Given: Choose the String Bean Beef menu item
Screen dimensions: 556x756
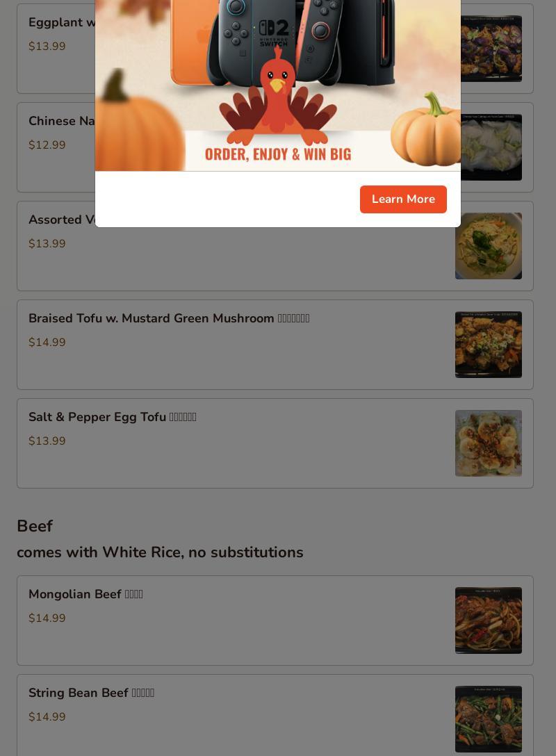Looking at the screenshot, I should point(275,716).
